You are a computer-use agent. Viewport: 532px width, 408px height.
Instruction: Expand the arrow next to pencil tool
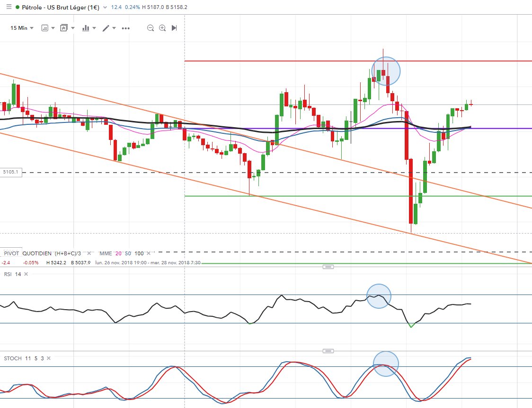[114, 28]
